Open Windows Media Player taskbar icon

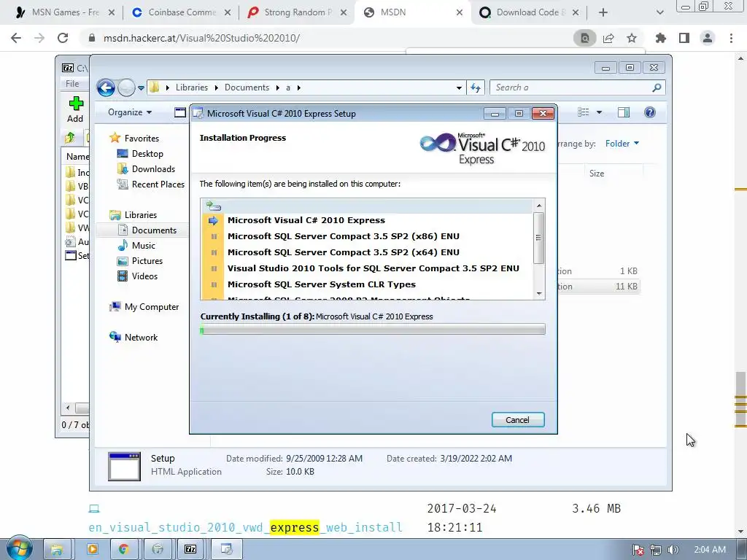pos(93,549)
